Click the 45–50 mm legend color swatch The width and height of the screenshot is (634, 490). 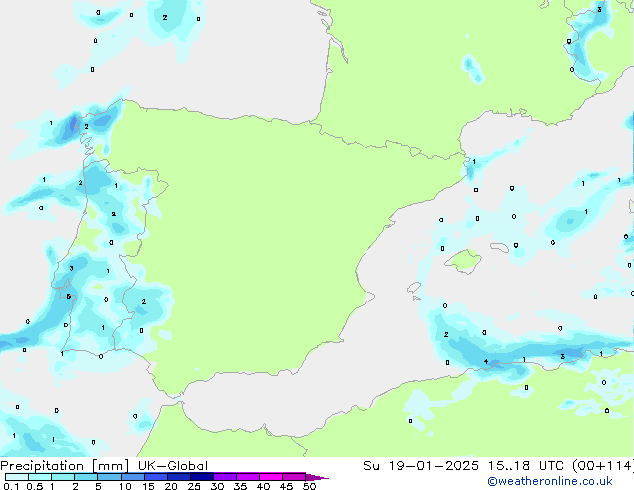[294, 477]
